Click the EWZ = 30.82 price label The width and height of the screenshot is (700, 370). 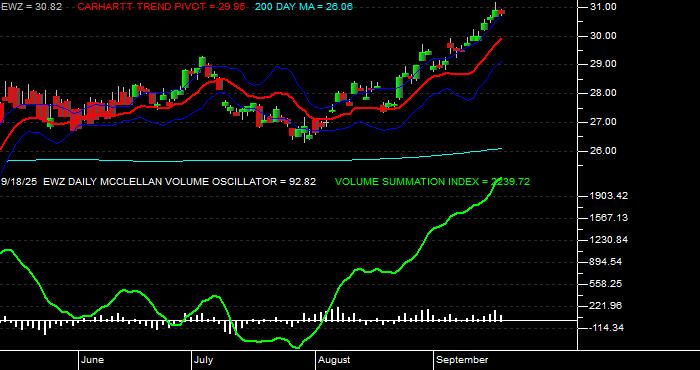tap(31, 7)
